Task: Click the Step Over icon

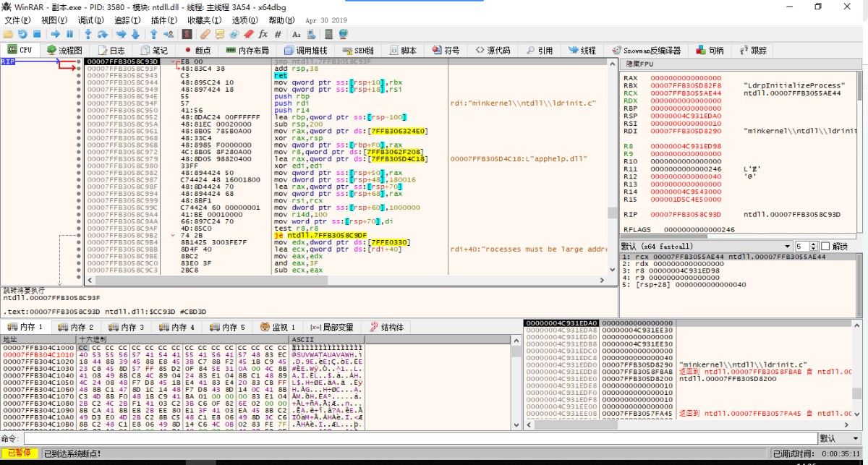Action: (103, 34)
